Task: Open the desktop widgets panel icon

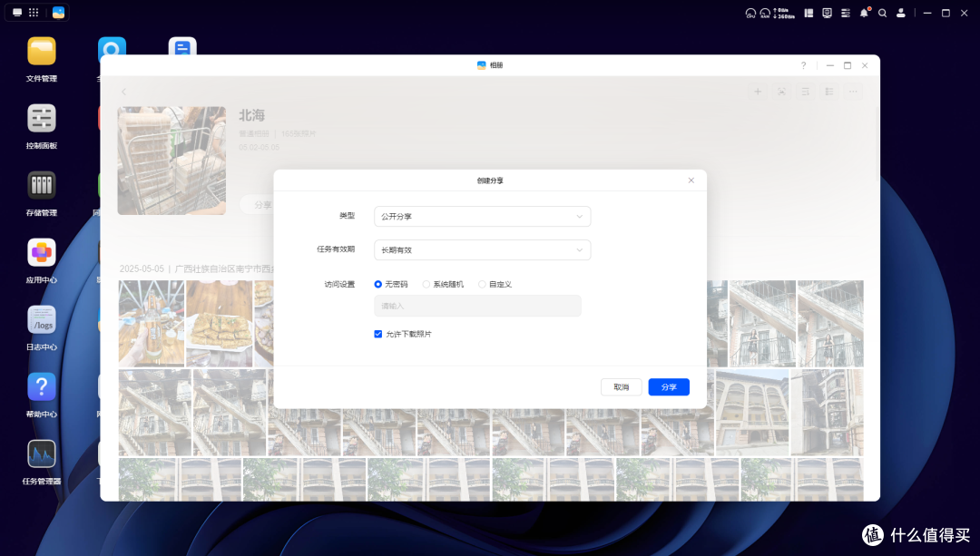Action: click(x=808, y=13)
